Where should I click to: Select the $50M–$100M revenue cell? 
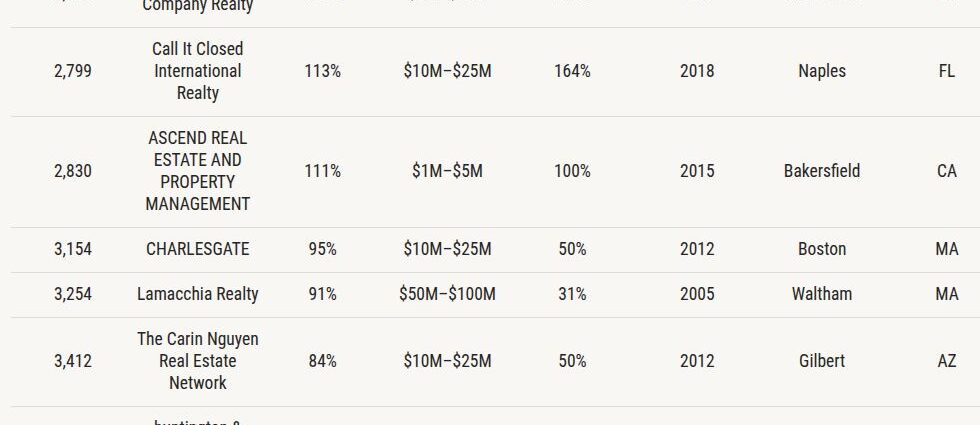[x=448, y=294]
